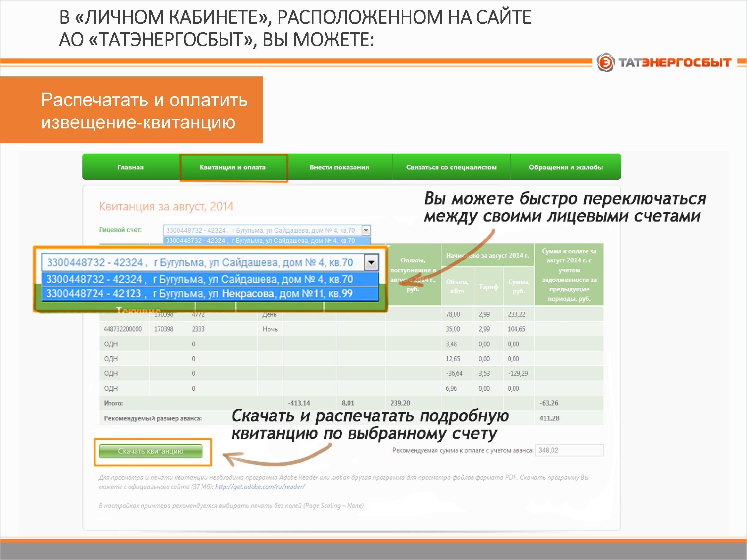Click the total due value -63,26

[x=549, y=403]
